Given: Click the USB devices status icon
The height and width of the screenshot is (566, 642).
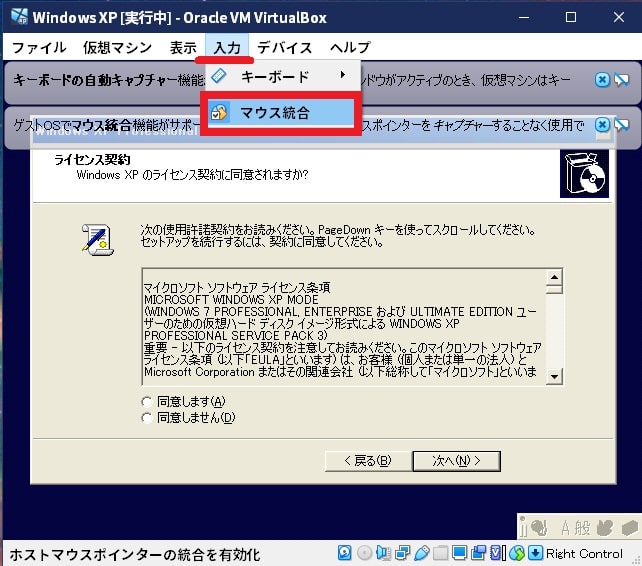Looking at the screenshot, I should pos(421,553).
